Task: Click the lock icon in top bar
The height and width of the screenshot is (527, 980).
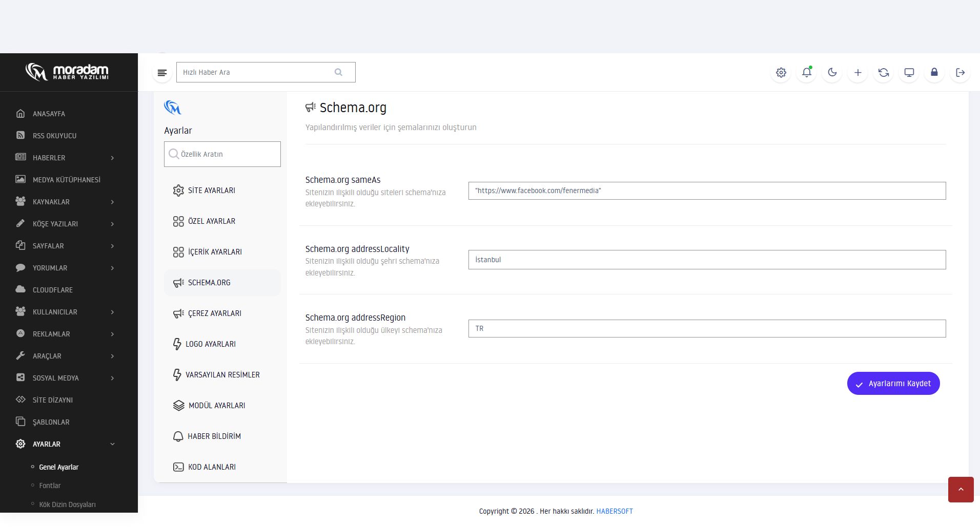Action: 934,73
